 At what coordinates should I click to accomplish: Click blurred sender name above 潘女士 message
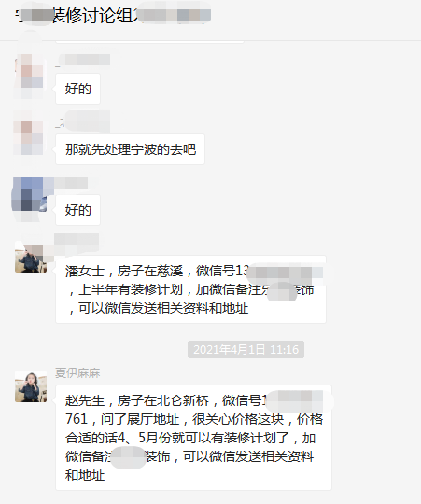tap(77, 240)
